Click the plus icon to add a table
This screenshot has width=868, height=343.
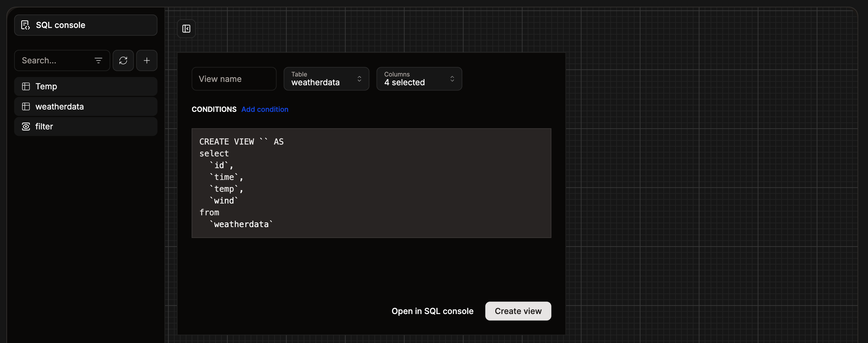point(147,60)
